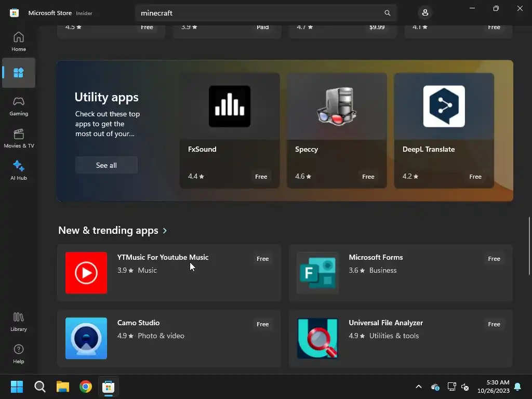Image resolution: width=532 pixels, height=399 pixels.
Task: Click Free button for YTMusic
Action: click(x=262, y=259)
